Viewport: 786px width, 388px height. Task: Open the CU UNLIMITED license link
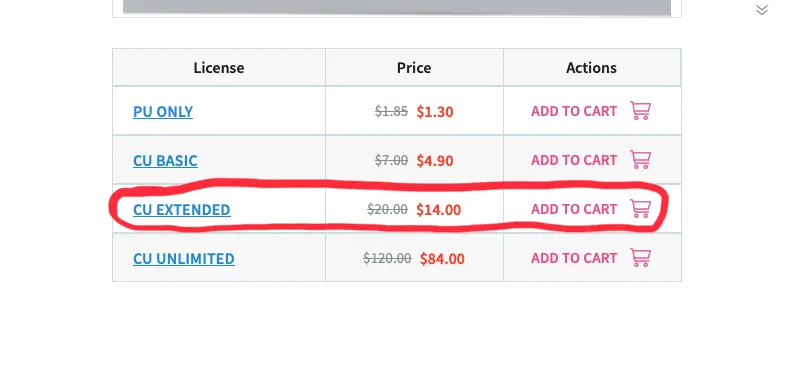(184, 258)
